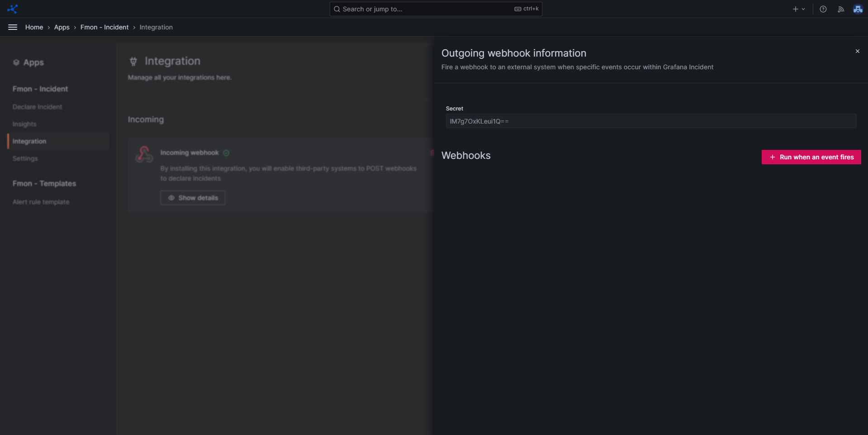Open the user profile avatar
Viewport: 868px width, 435px height.
coord(858,9)
